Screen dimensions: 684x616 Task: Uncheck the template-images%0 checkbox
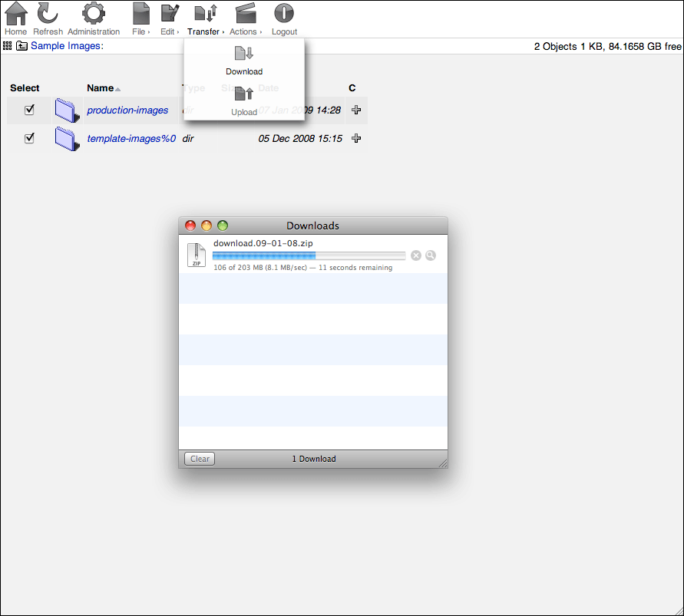29,138
